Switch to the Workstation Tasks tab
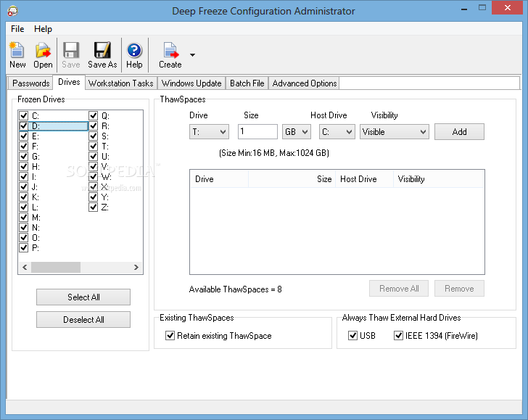 [x=121, y=83]
